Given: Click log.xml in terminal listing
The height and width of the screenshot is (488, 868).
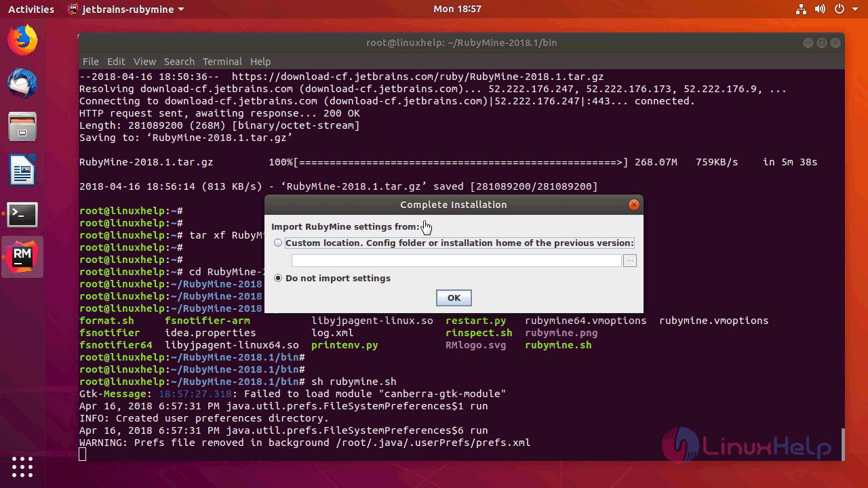Looking at the screenshot, I should click(332, 333).
